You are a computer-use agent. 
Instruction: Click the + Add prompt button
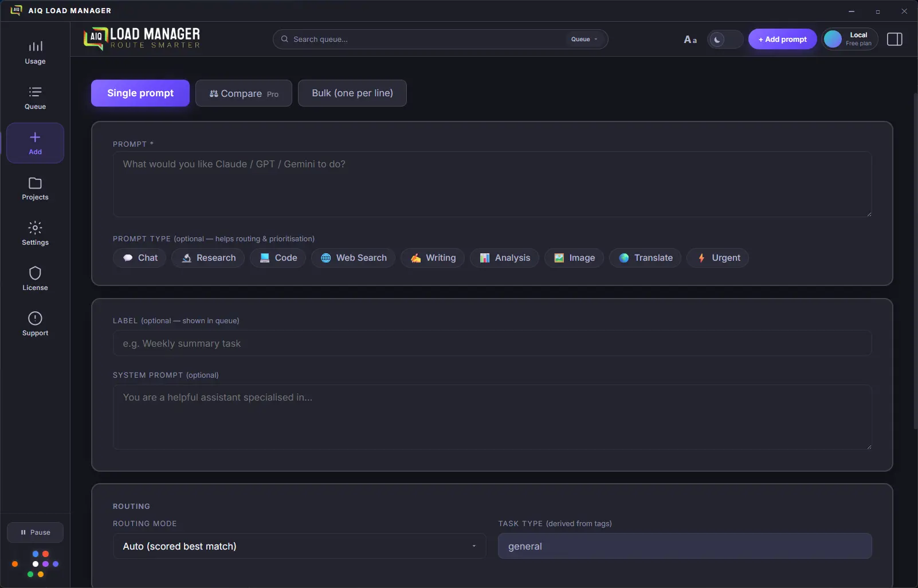pyautogui.click(x=782, y=39)
